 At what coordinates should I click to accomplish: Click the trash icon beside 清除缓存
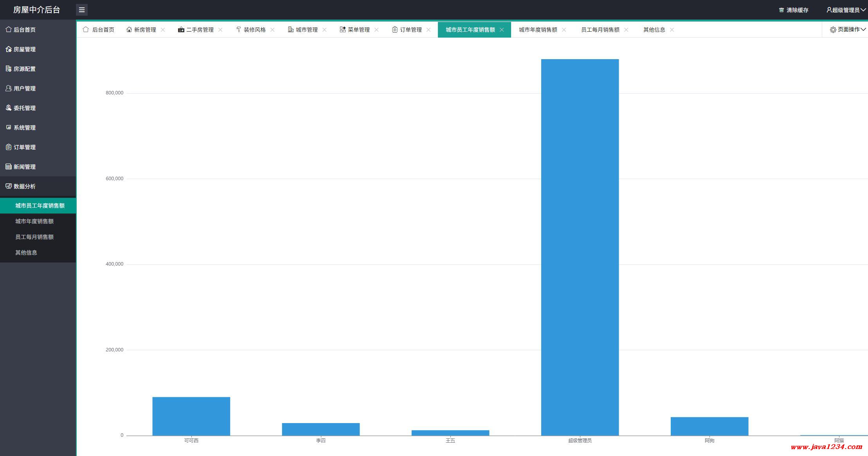[781, 10]
